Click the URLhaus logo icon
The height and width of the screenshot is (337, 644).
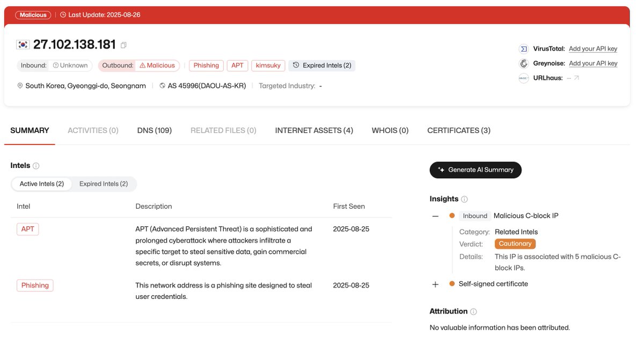click(524, 78)
